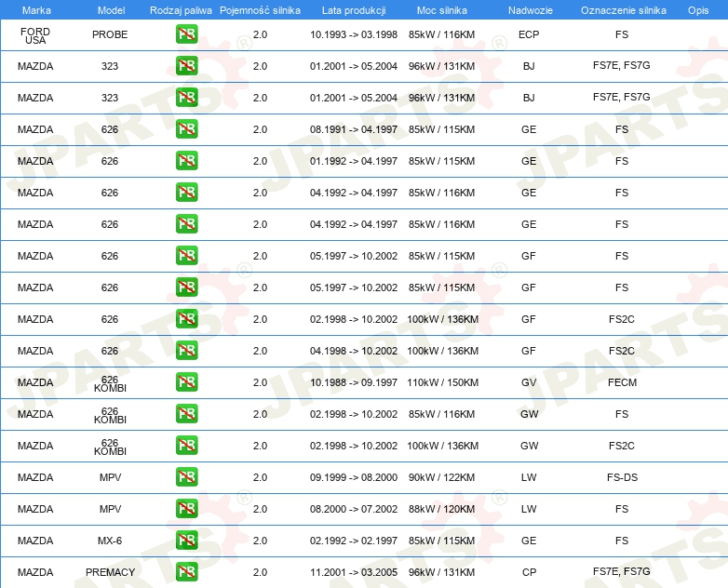The image size is (728, 588).
Task: Select the date cell 10.1988 -> 09.1997
Action: pyautogui.click(x=354, y=382)
